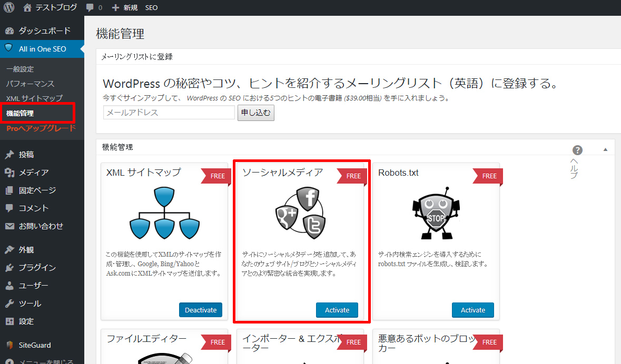Click the WordPress logo in admin bar
Viewport: 621px width, 364px height.
[9, 8]
